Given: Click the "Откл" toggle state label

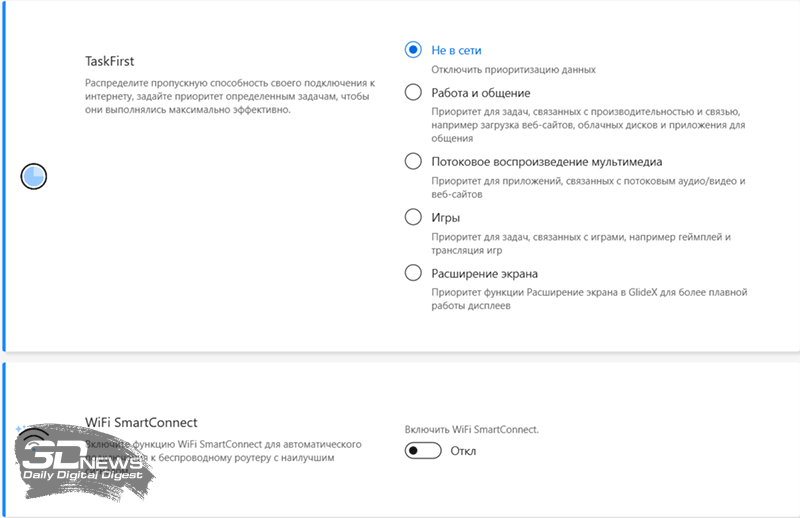Looking at the screenshot, I should pos(463,451).
